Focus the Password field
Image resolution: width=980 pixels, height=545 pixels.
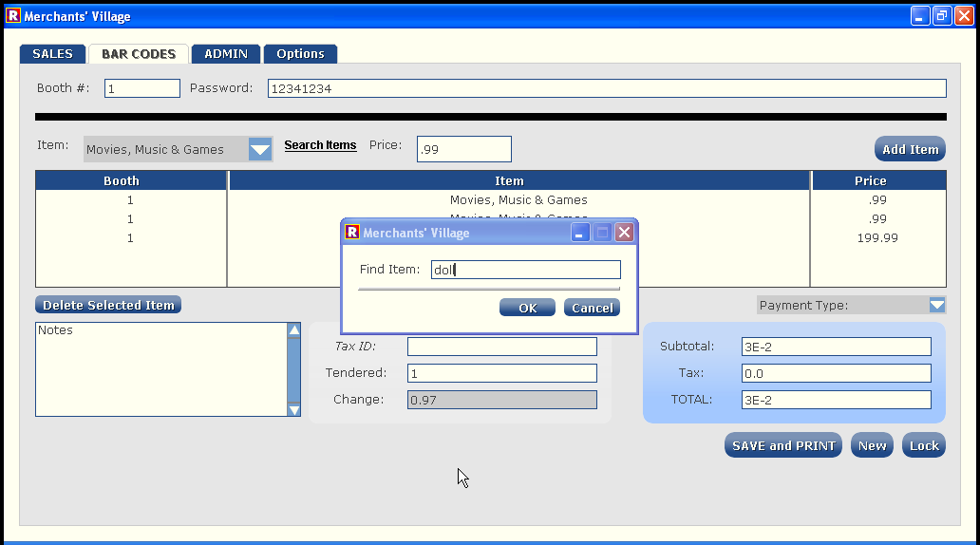tap(607, 88)
